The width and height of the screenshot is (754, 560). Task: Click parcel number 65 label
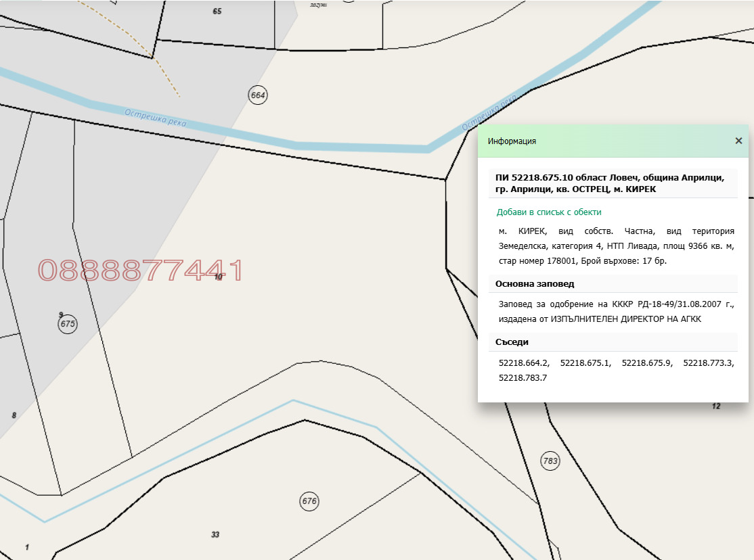(x=217, y=11)
